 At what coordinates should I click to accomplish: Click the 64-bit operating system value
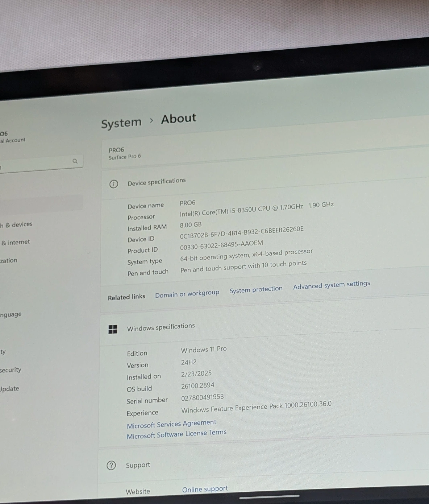tap(246, 255)
